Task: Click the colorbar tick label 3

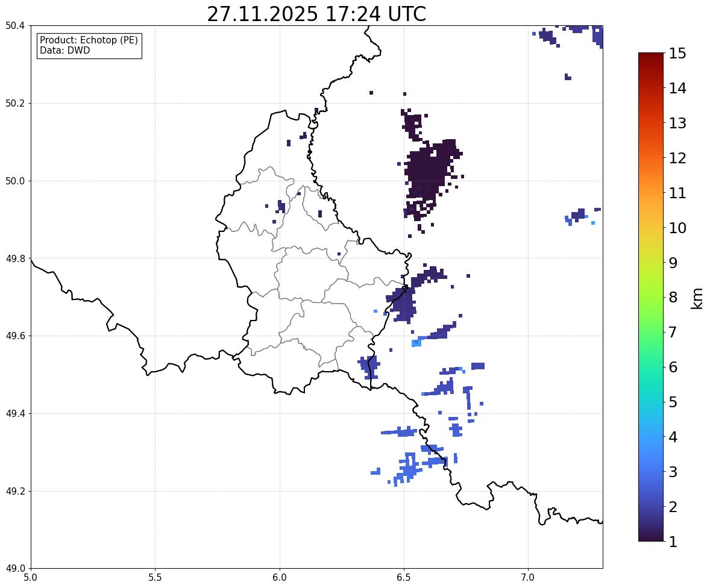Action: [673, 472]
